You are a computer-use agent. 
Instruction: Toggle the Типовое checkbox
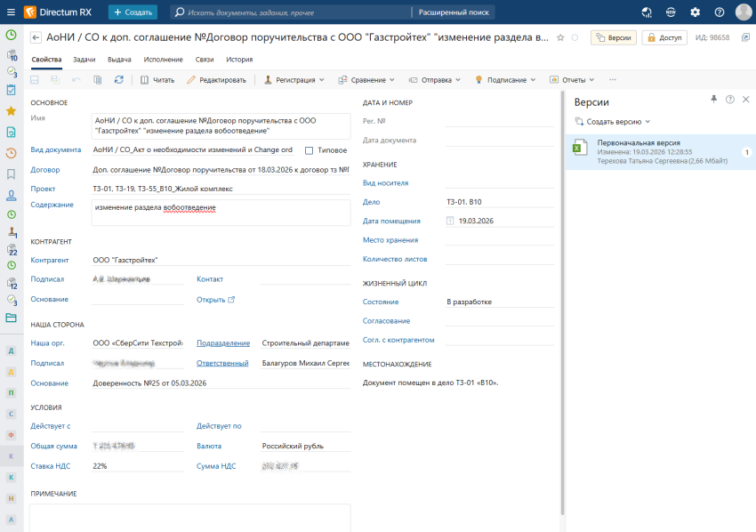pos(310,150)
